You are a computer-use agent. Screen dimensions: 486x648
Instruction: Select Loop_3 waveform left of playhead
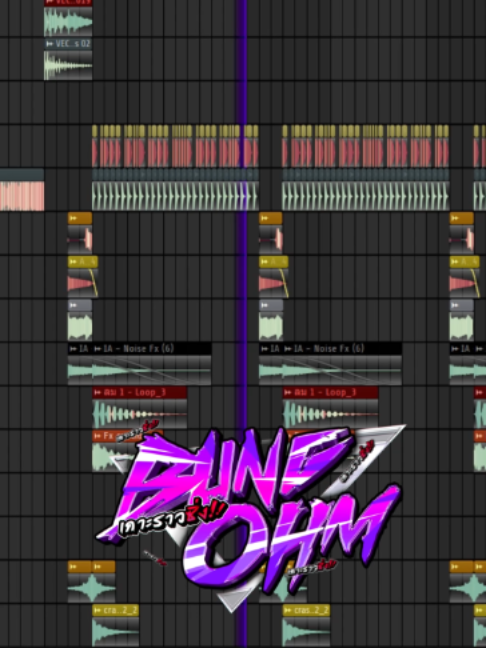[x=140, y=414]
